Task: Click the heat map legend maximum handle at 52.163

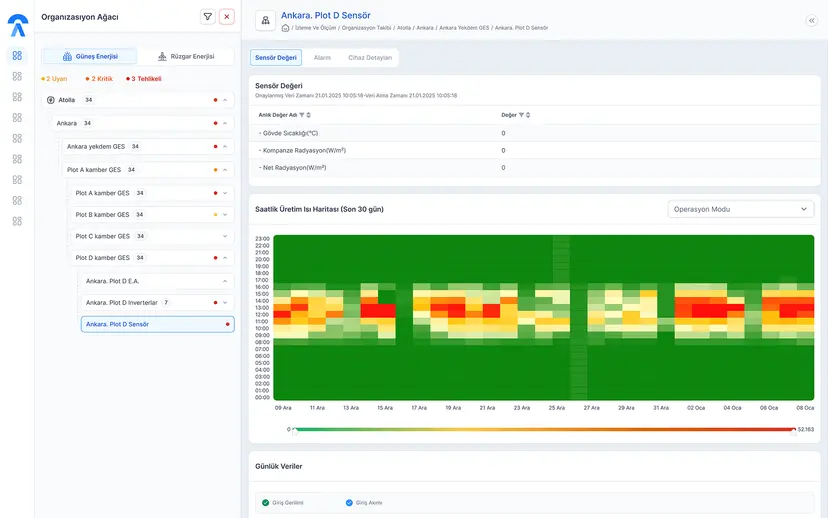Action: point(793,431)
